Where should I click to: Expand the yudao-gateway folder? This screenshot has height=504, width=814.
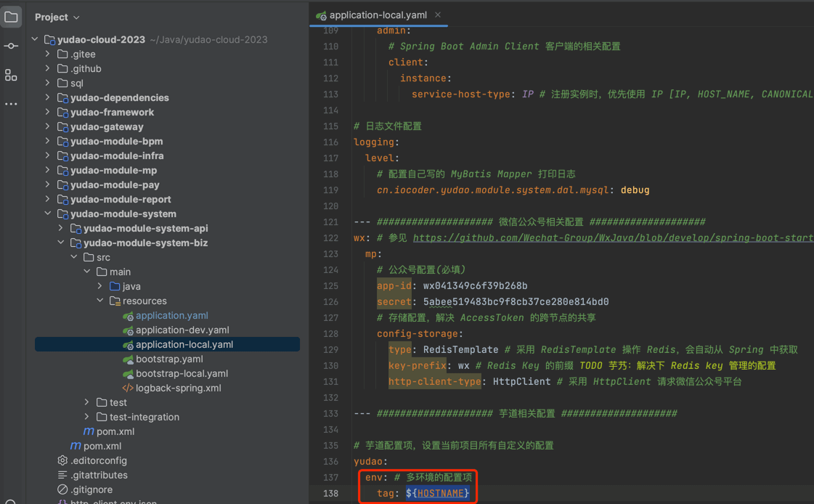[48, 126]
